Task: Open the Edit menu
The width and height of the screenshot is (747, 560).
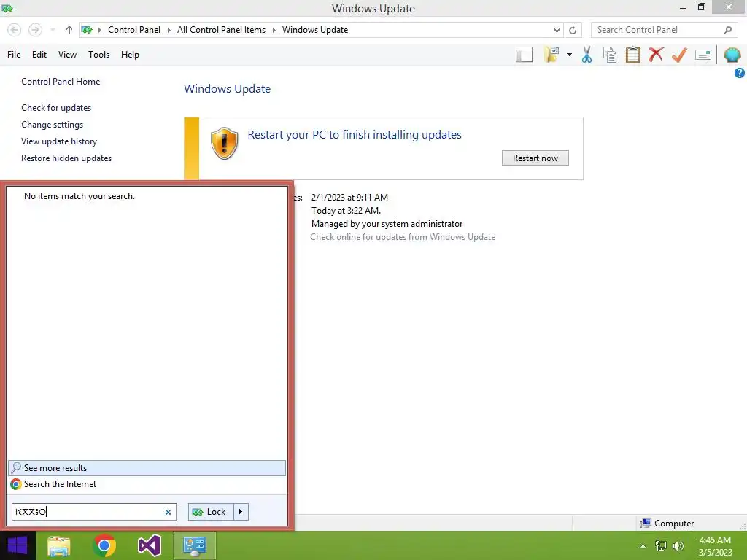Action: [39, 55]
